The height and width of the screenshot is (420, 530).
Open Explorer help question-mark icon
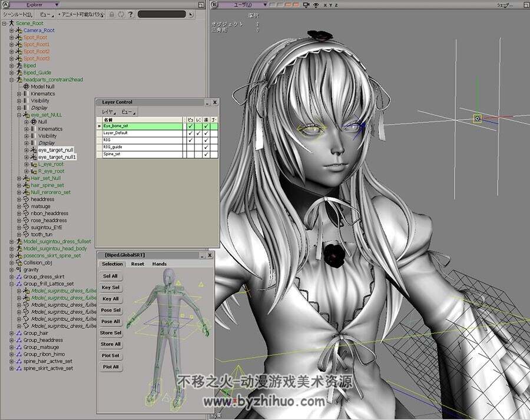pyautogui.click(x=130, y=15)
